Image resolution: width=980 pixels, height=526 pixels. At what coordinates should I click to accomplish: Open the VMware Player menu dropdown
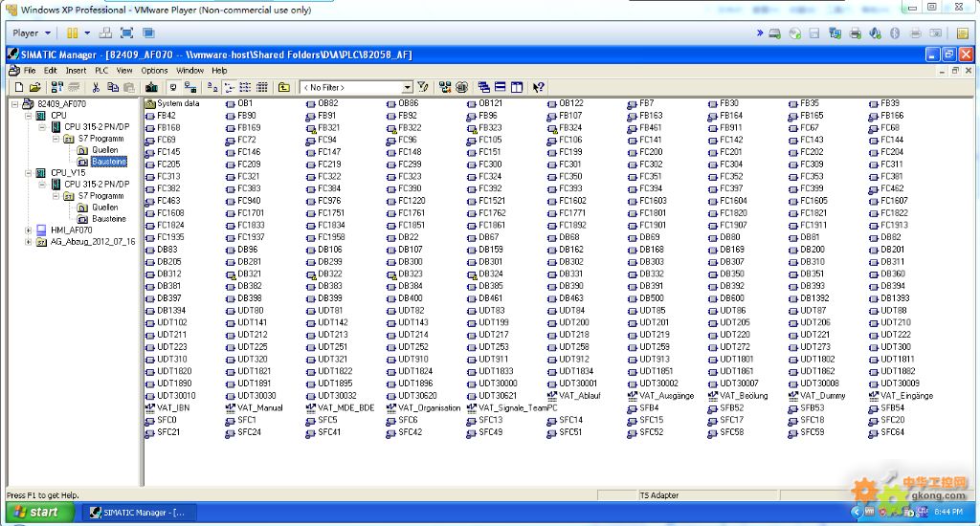[x=32, y=33]
